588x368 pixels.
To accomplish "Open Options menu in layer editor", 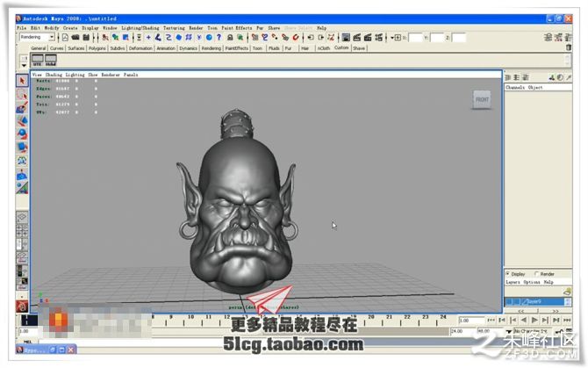I will pyautogui.click(x=532, y=282).
